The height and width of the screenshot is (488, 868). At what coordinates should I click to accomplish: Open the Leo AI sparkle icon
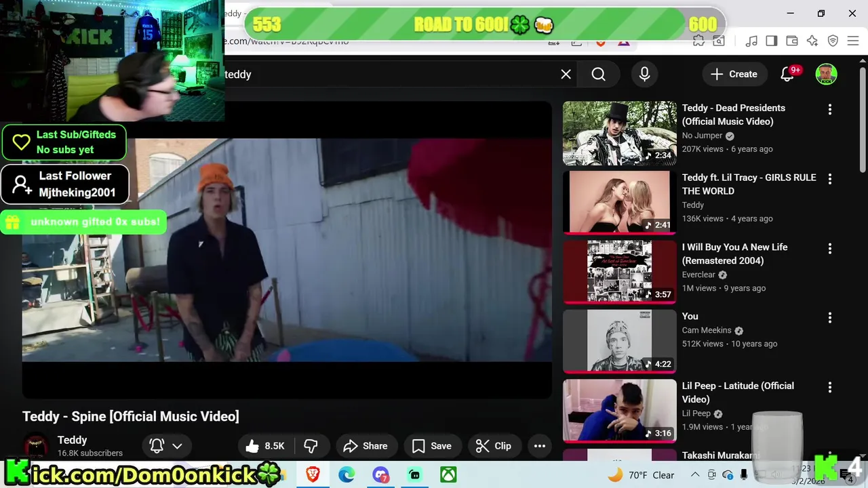pos(812,41)
